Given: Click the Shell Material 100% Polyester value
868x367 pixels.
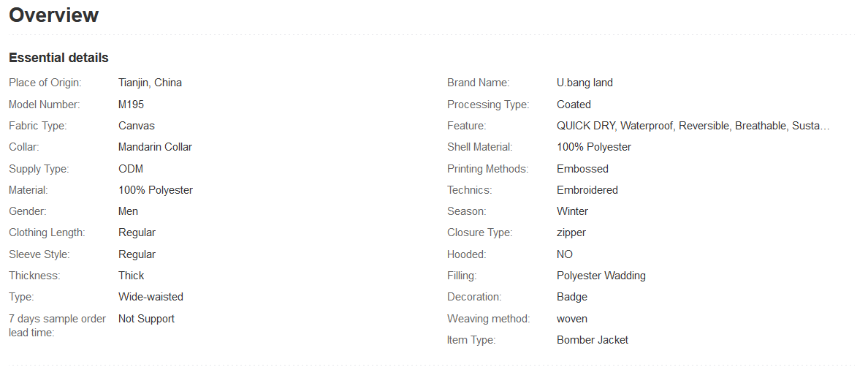Looking at the screenshot, I should [593, 147].
